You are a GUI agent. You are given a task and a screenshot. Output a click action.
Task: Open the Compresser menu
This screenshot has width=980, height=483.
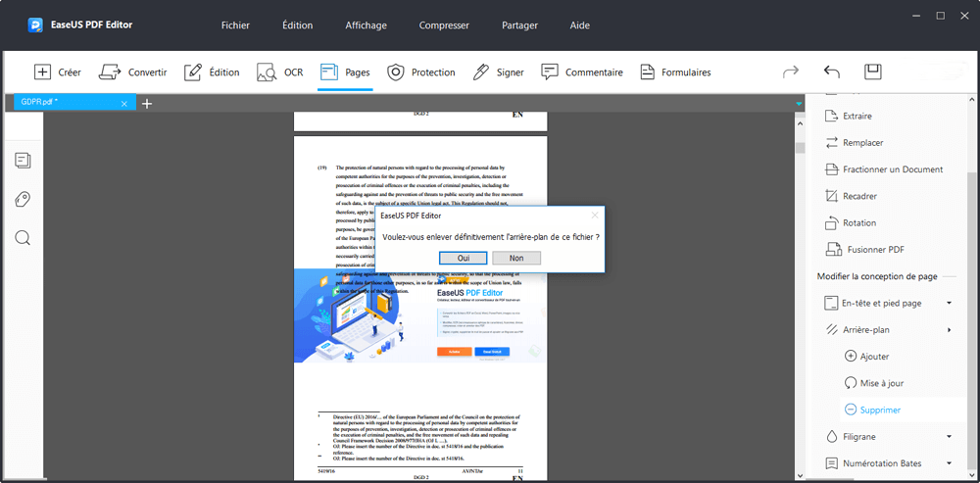tap(444, 25)
